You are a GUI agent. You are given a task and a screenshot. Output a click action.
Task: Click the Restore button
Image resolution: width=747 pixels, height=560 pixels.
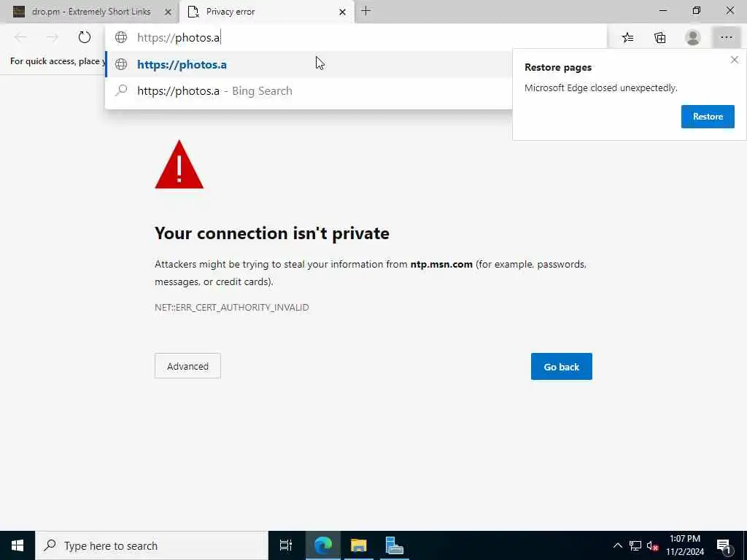tap(708, 117)
